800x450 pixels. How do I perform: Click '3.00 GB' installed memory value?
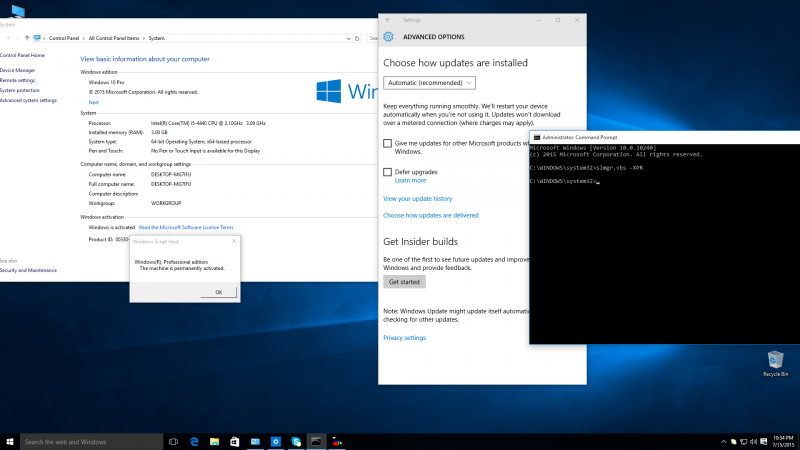(159, 133)
